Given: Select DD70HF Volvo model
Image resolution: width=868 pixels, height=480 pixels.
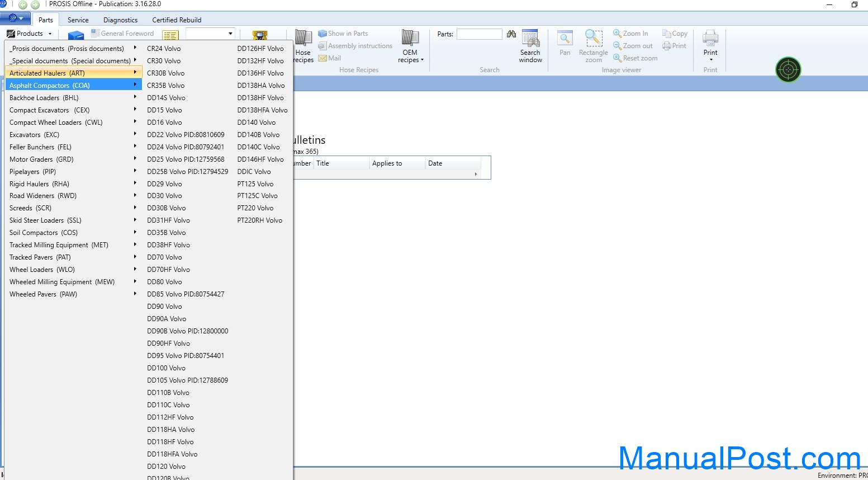Looking at the screenshot, I should click(x=168, y=270).
